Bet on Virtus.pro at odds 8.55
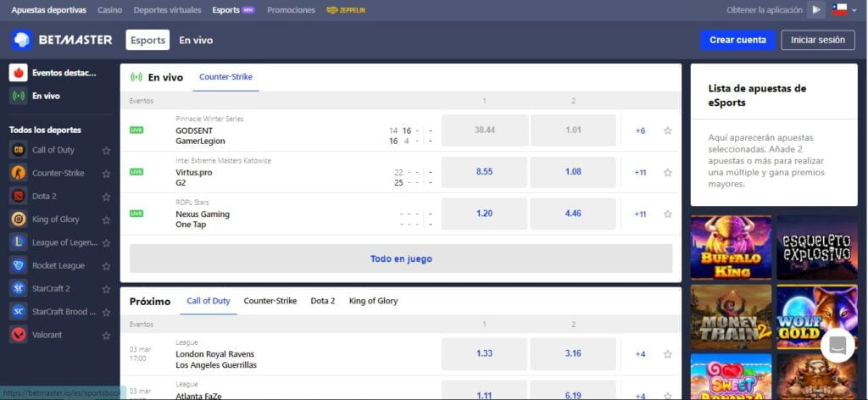 pyautogui.click(x=484, y=172)
